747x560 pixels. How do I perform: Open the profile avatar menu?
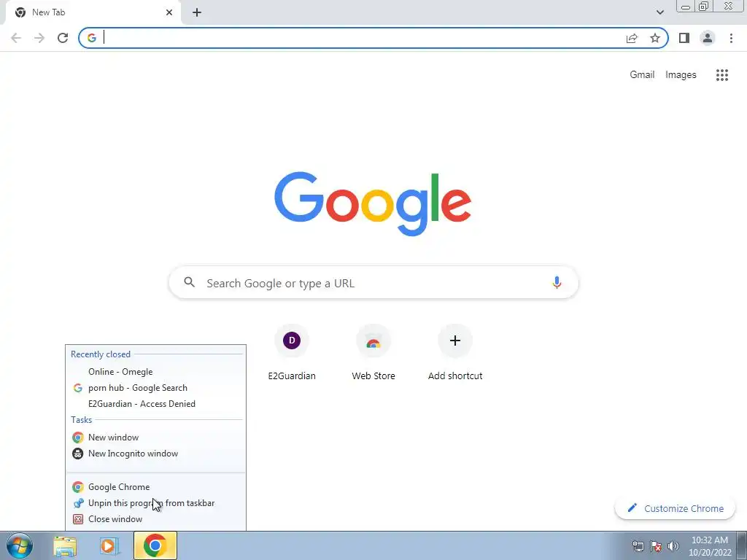pyautogui.click(x=708, y=38)
